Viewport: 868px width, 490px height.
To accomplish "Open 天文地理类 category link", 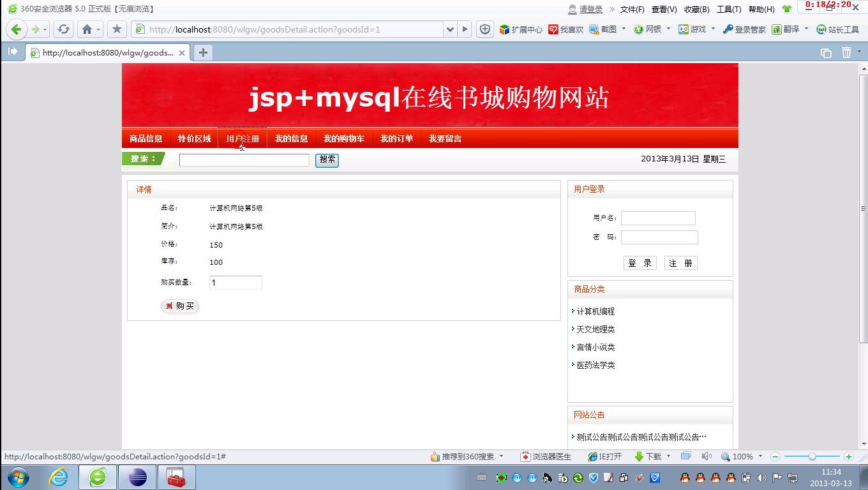I will coord(595,329).
